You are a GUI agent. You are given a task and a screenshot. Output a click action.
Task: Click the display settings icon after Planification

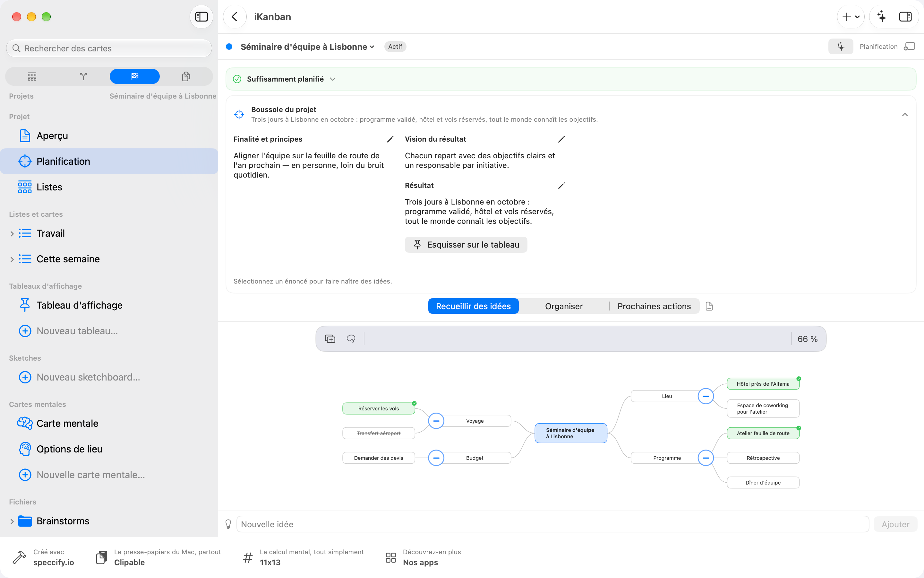(909, 47)
